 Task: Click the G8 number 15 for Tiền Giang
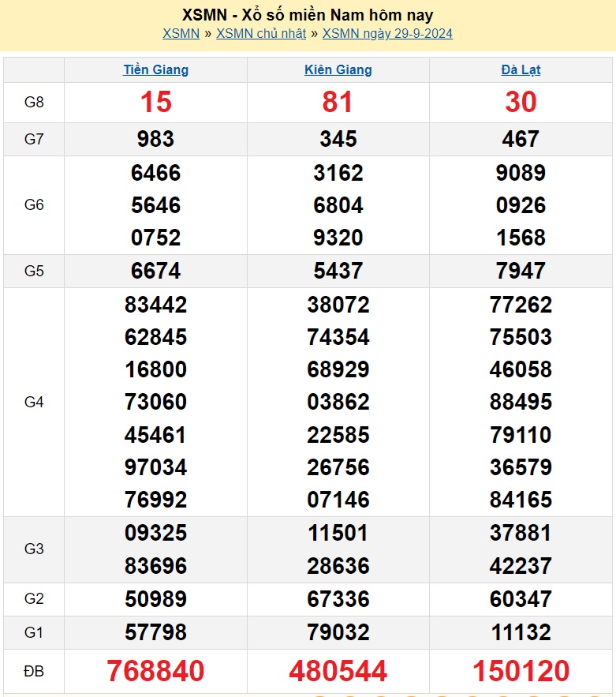(155, 102)
